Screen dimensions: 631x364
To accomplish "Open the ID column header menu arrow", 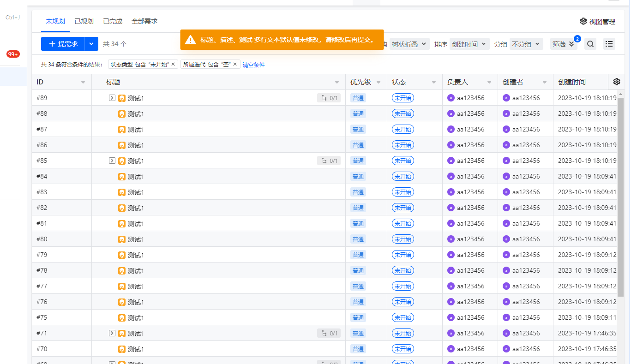I will click(x=83, y=82).
